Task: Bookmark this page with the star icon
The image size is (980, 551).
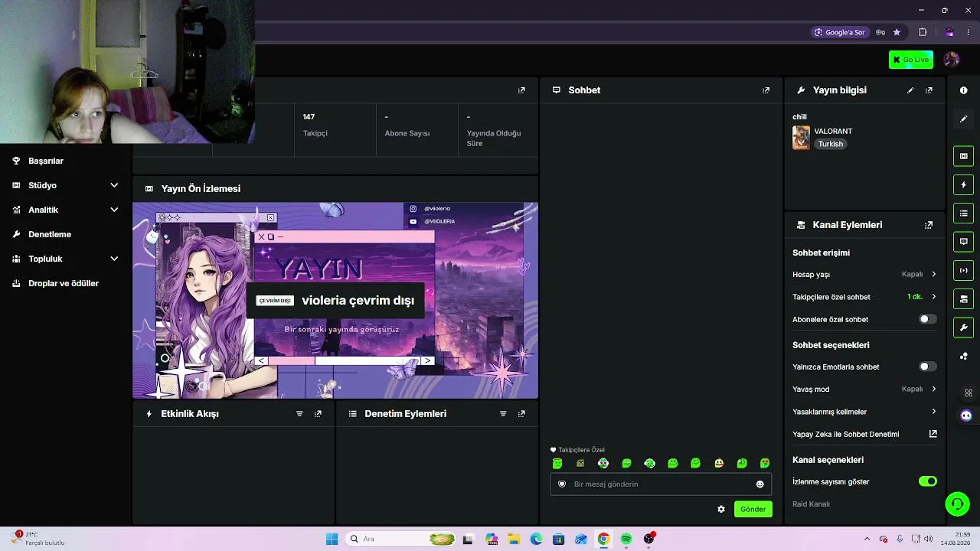Action: coord(897,32)
